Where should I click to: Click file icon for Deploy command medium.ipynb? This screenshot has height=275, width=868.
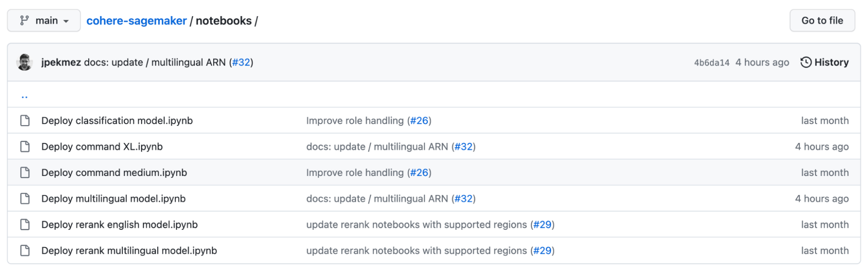[25, 172]
